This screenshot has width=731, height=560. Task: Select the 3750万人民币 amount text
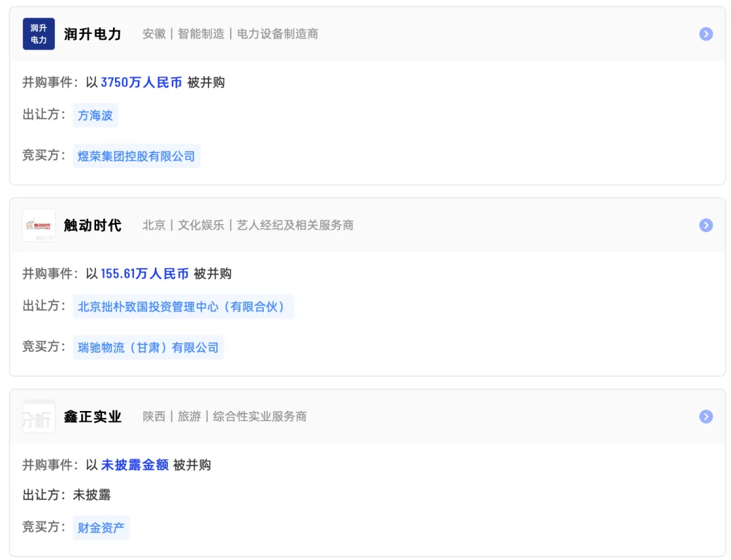click(141, 83)
